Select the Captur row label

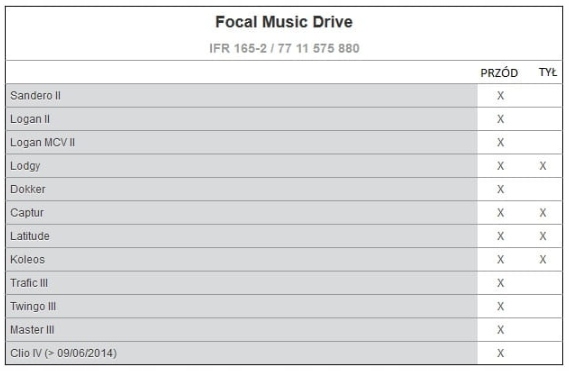(27, 213)
